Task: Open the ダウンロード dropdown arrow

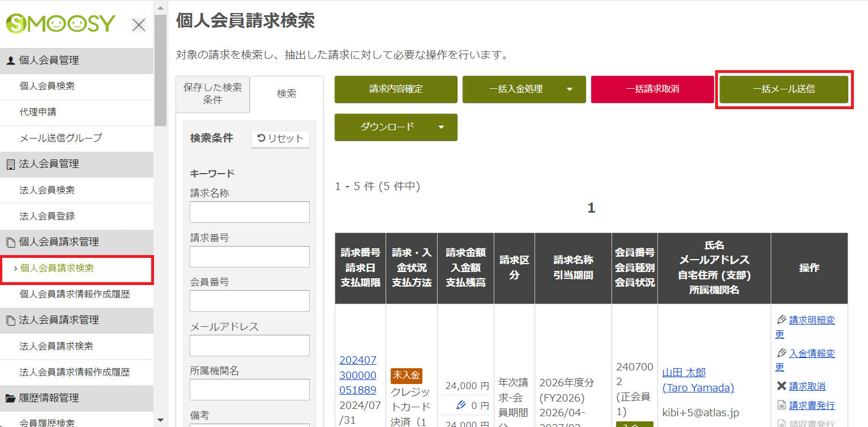Action: point(443,127)
